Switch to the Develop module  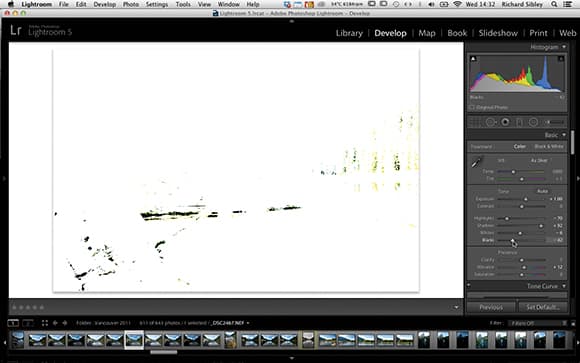pyautogui.click(x=390, y=33)
